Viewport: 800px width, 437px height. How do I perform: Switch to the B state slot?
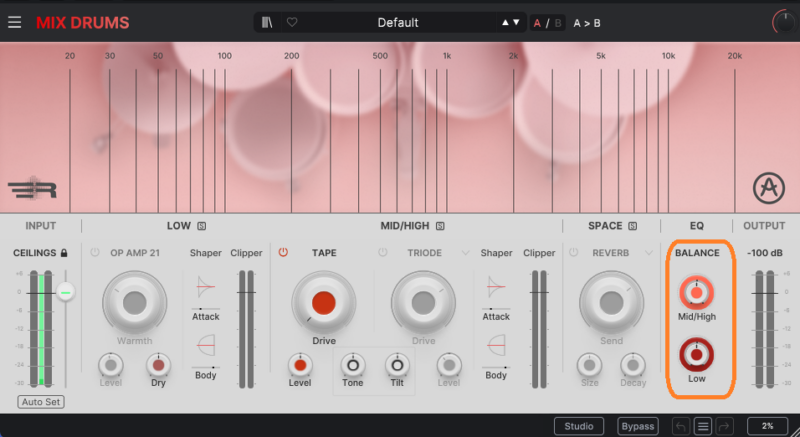tap(558, 22)
